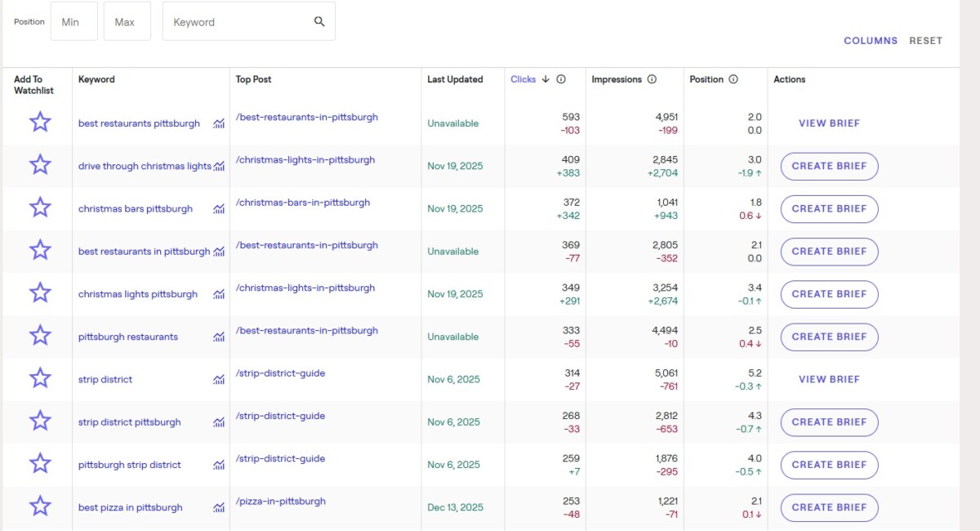Open trend chart for 'christmas bars pittsburgh'
Viewport: 980px width, 531px height.
[x=218, y=209]
